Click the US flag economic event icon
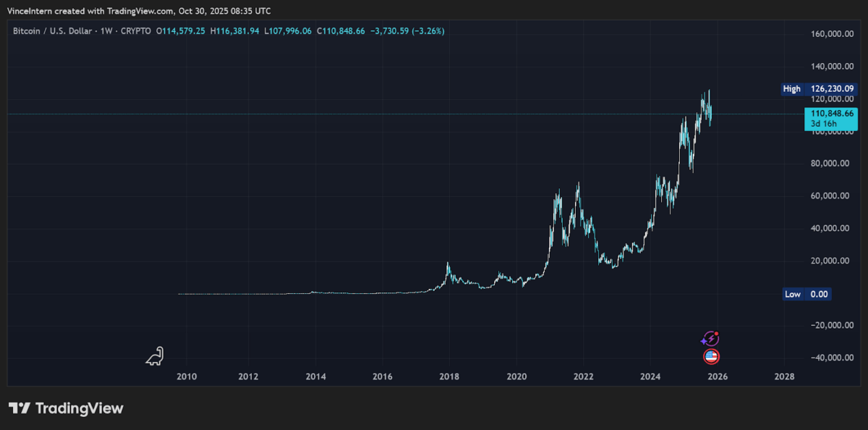Image resolution: width=868 pixels, height=430 pixels. coord(712,356)
